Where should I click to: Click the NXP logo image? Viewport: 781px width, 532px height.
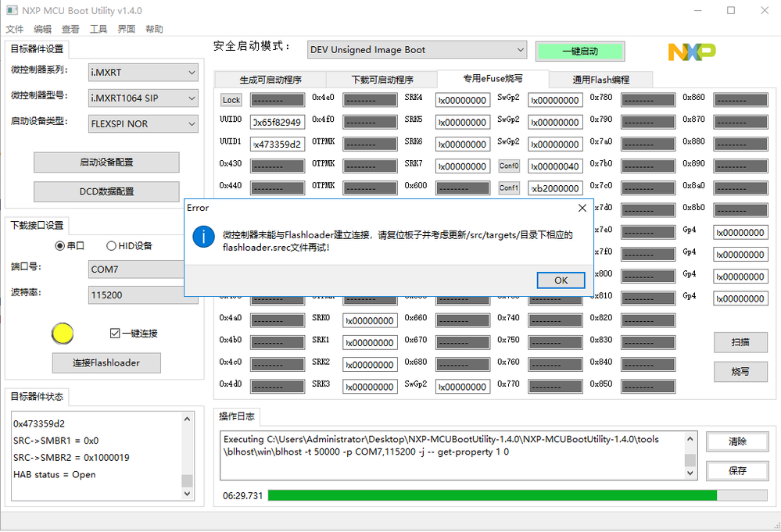691,52
